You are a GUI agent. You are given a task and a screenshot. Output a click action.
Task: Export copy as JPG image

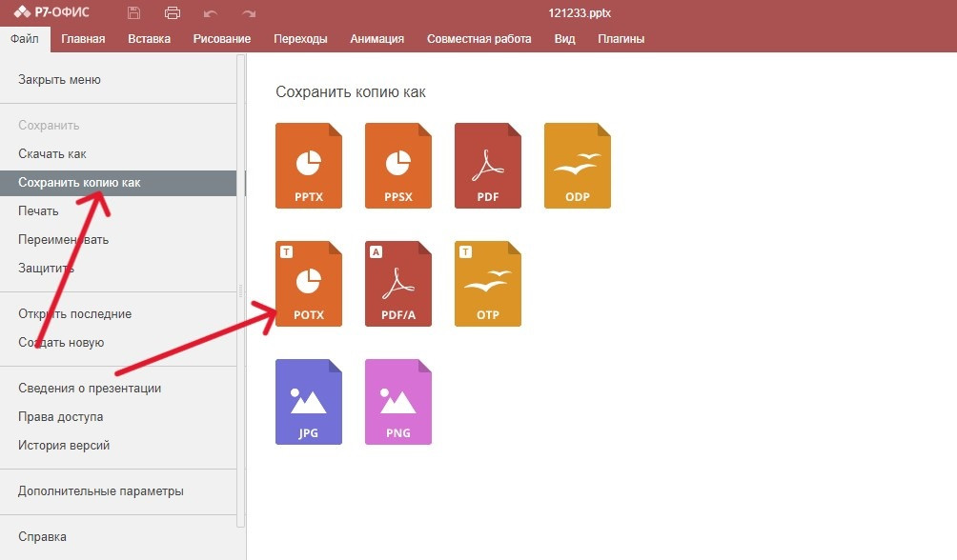click(308, 402)
